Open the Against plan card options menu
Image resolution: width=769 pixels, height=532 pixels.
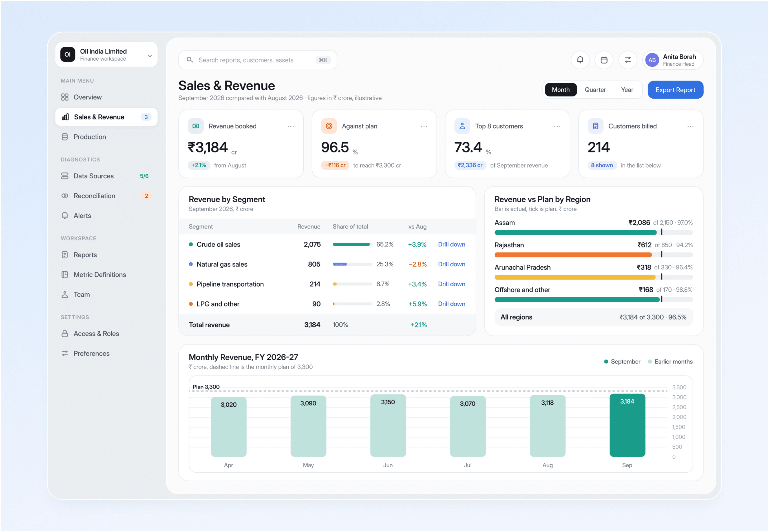(x=424, y=126)
